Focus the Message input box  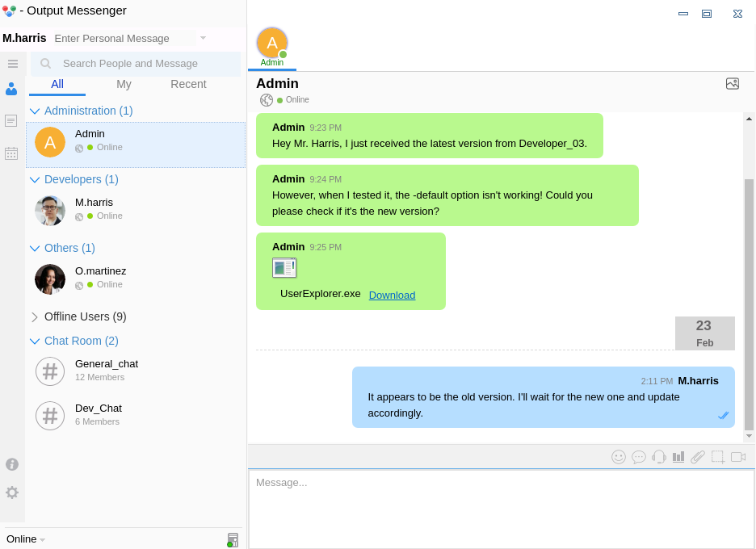tap(502, 509)
